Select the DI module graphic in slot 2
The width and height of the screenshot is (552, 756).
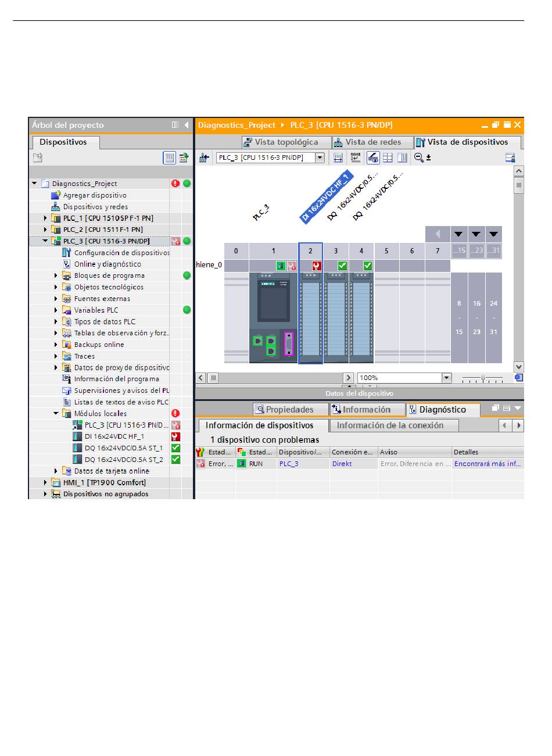[310, 317]
